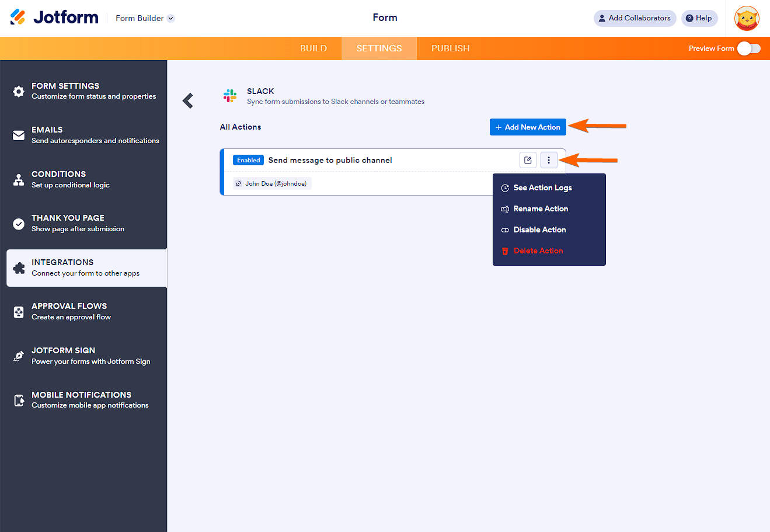
Task: Switch to the PUBLISH tab
Action: point(450,48)
